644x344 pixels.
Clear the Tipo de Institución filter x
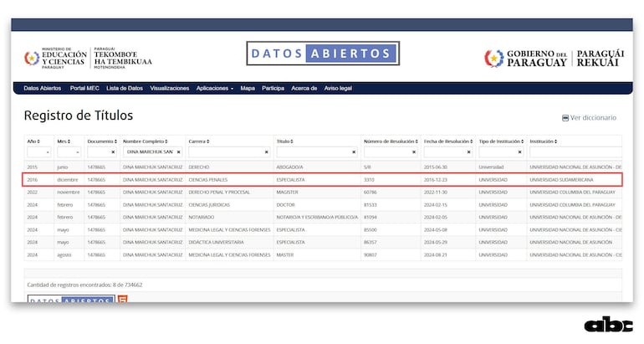coord(519,152)
